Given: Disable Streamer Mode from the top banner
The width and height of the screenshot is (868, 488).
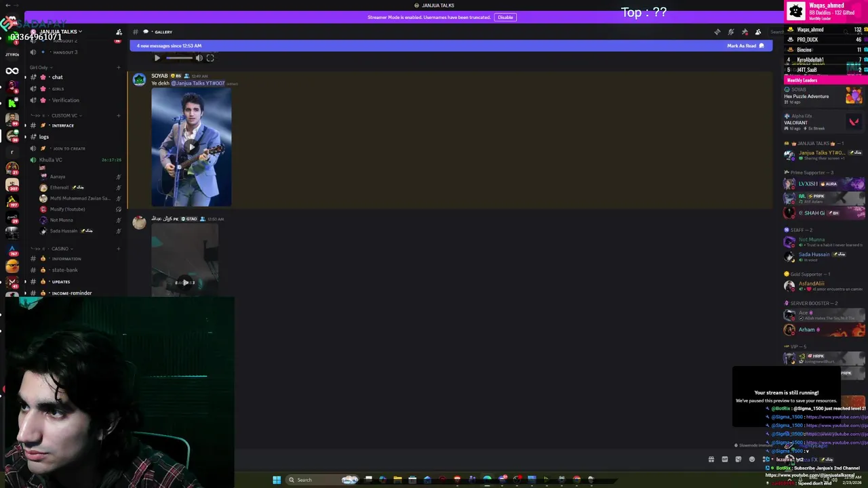Looking at the screenshot, I should pos(505,17).
